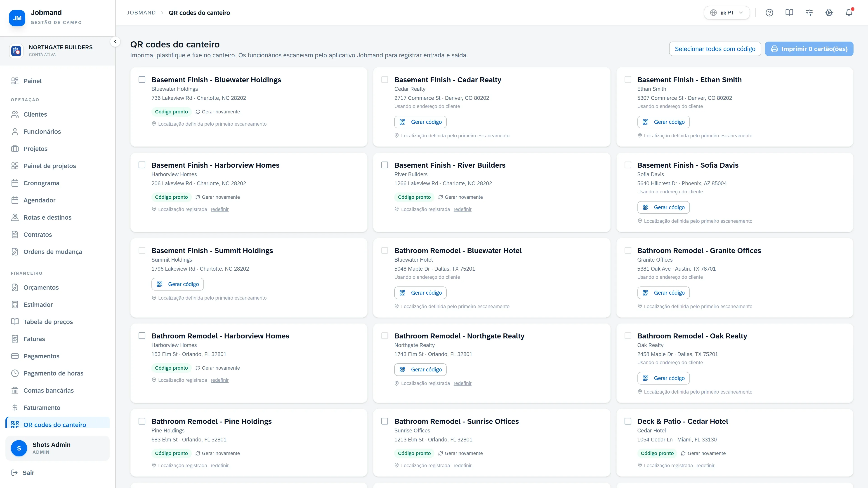This screenshot has width=868, height=488.
Task: Click the Pagamento de horas clock icon
Action: click(x=15, y=373)
